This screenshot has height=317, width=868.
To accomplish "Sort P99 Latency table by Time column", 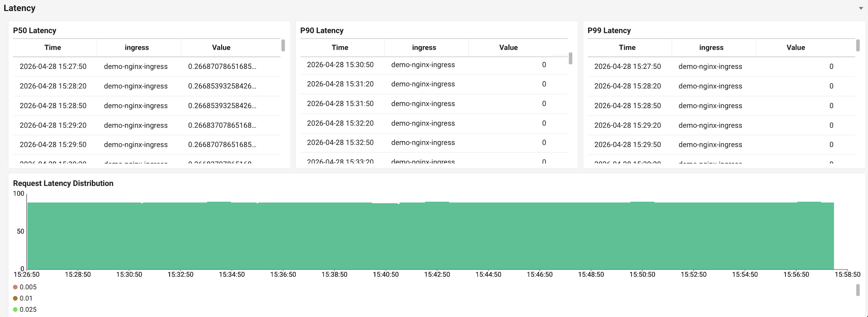I will pyautogui.click(x=627, y=48).
